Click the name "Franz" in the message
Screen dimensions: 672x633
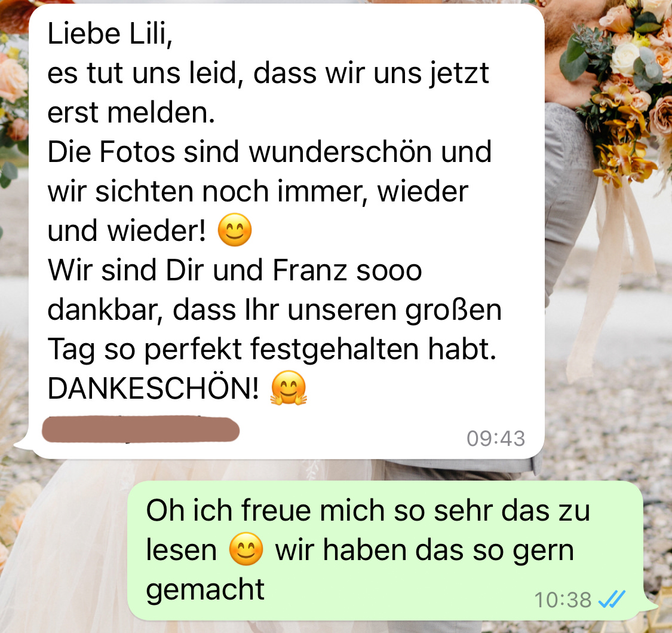tap(309, 270)
